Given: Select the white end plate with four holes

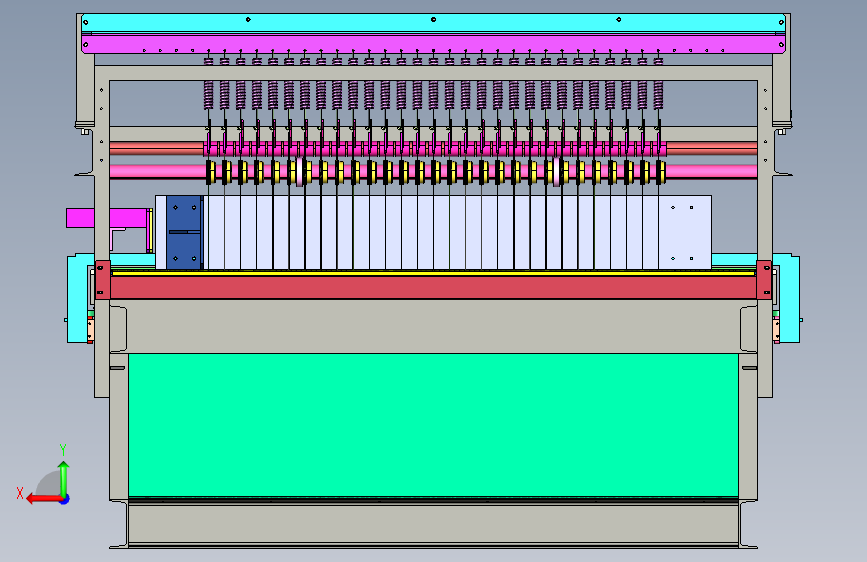Looking at the screenshot, I should tap(685, 232).
